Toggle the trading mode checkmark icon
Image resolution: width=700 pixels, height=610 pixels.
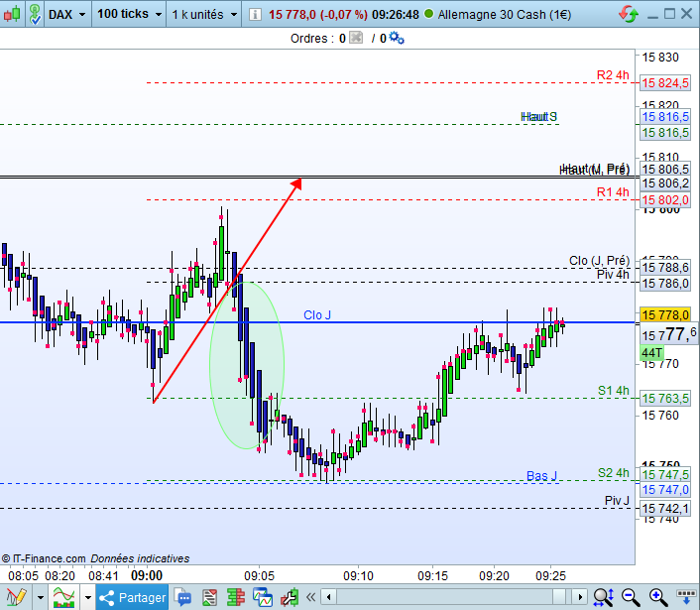coord(35,14)
